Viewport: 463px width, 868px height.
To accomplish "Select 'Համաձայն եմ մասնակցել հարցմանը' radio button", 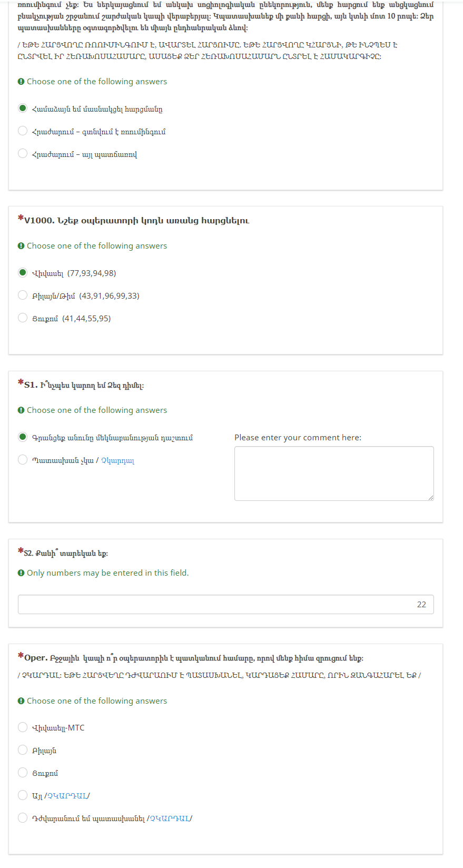I will click(23, 108).
